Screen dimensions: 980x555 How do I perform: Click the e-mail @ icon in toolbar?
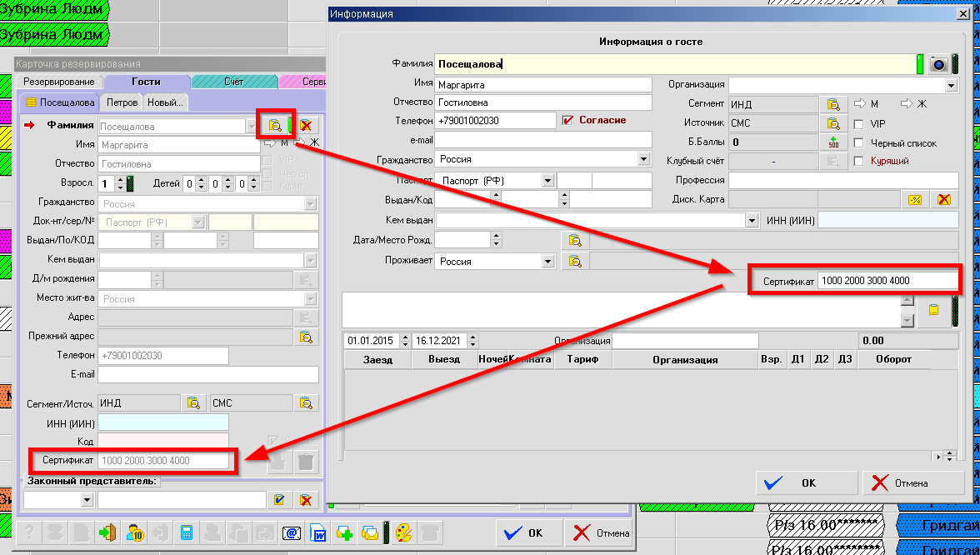click(x=291, y=532)
